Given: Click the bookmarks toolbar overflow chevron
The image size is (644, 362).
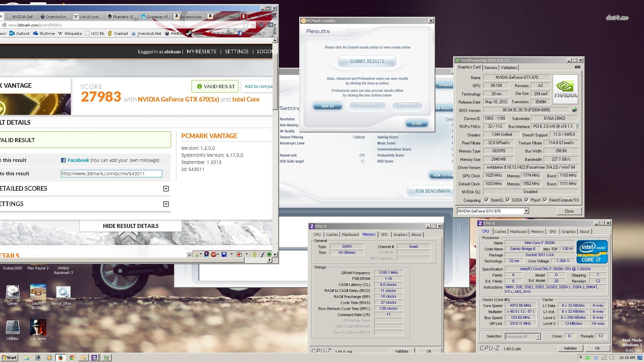Looking at the screenshot, I should coord(275,33).
